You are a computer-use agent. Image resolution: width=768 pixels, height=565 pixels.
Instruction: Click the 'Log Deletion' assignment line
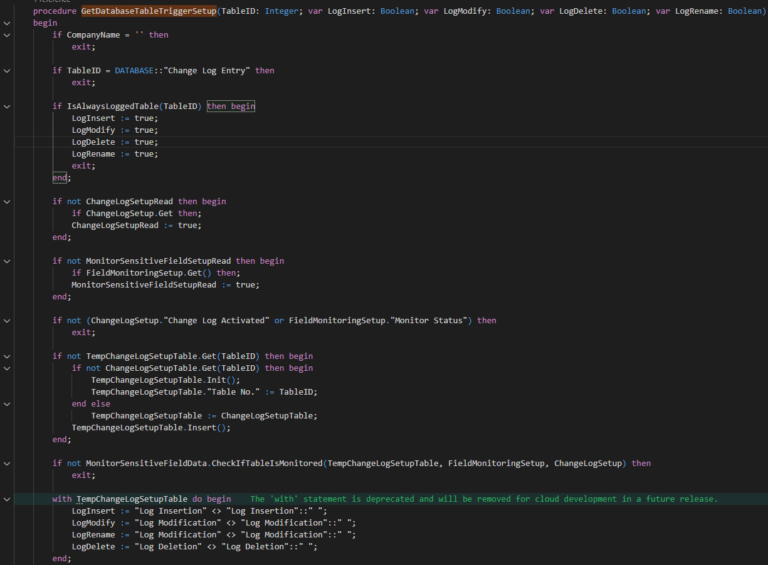pos(194,547)
